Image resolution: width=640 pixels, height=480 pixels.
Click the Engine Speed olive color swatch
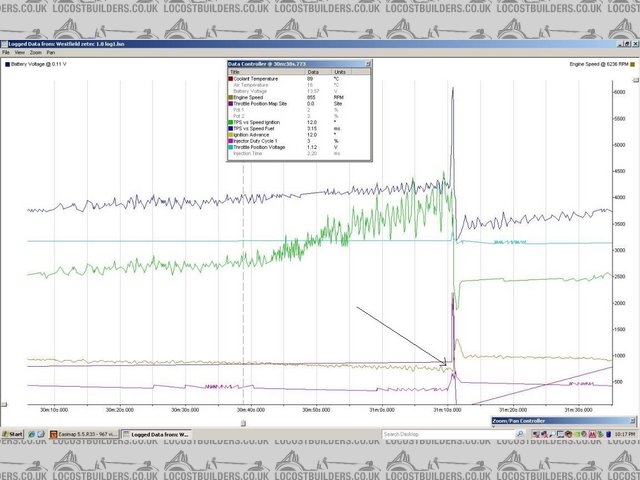click(x=231, y=98)
